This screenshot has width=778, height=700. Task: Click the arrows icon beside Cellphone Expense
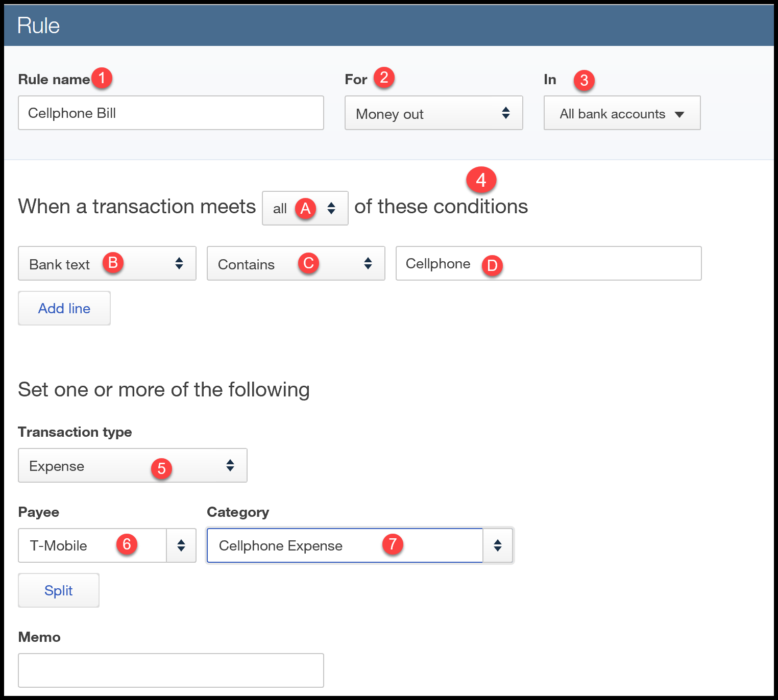tap(497, 545)
